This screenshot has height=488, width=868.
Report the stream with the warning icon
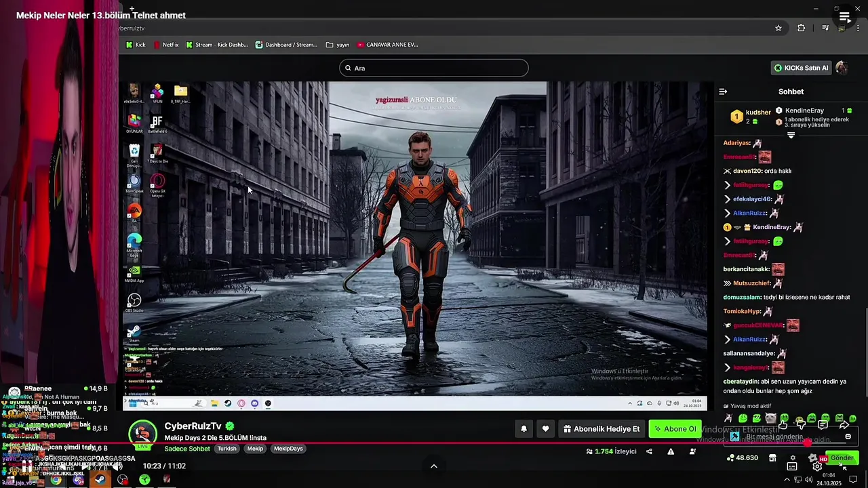pyautogui.click(x=671, y=451)
